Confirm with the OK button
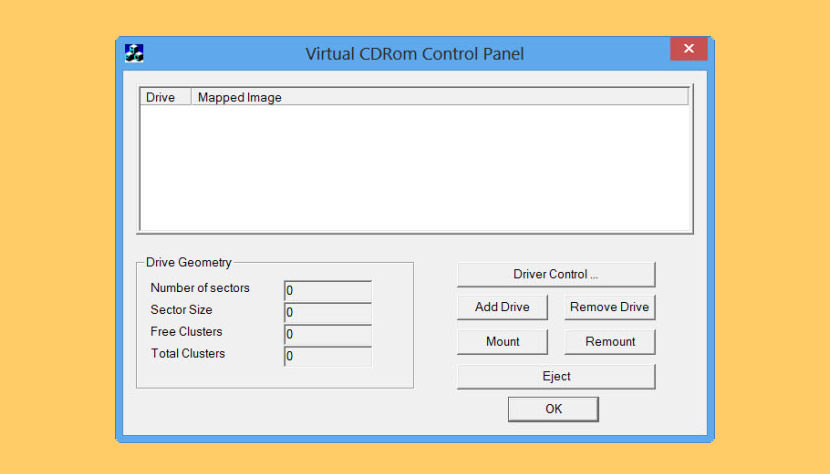The image size is (830, 474). (x=553, y=409)
